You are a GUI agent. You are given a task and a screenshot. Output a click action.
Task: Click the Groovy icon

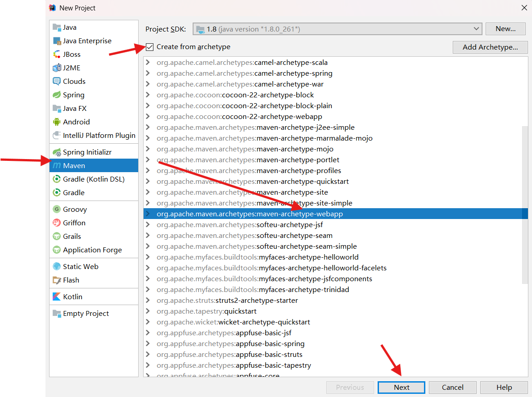coord(57,209)
